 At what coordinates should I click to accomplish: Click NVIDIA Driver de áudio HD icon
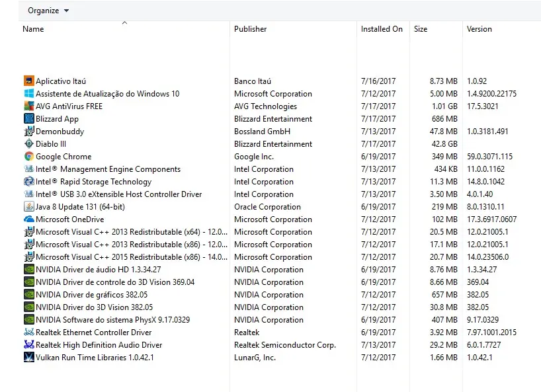29,270
